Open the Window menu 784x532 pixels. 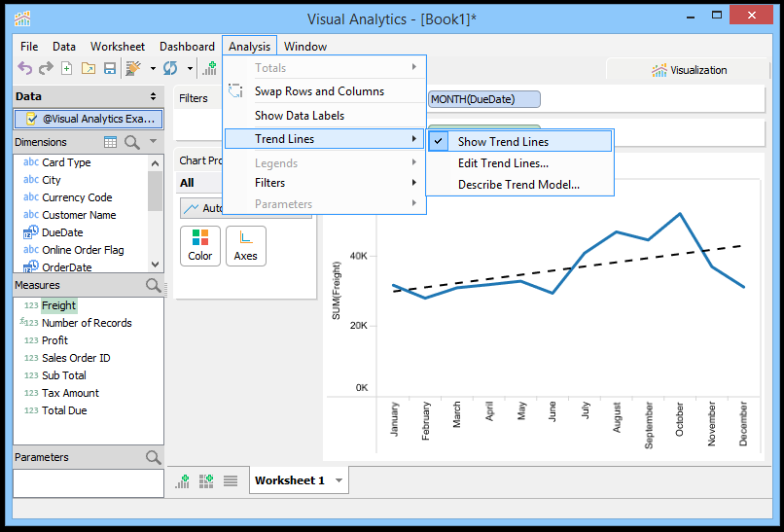click(x=305, y=47)
